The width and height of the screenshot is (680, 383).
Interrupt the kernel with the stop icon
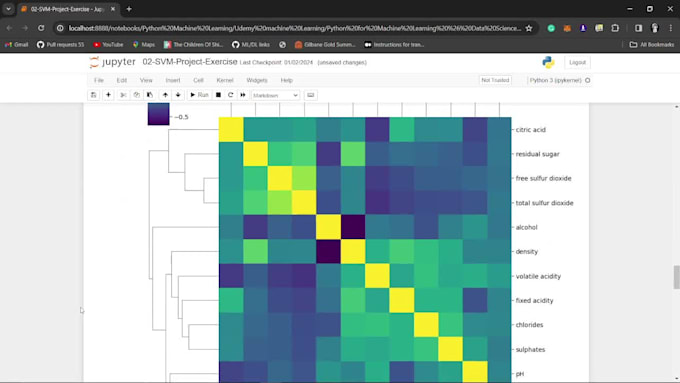click(219, 95)
